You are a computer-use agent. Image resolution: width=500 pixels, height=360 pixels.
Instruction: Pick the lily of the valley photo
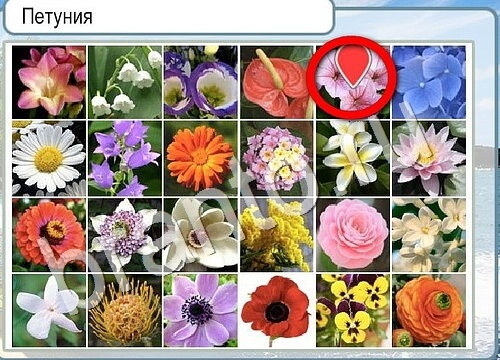tap(125, 82)
